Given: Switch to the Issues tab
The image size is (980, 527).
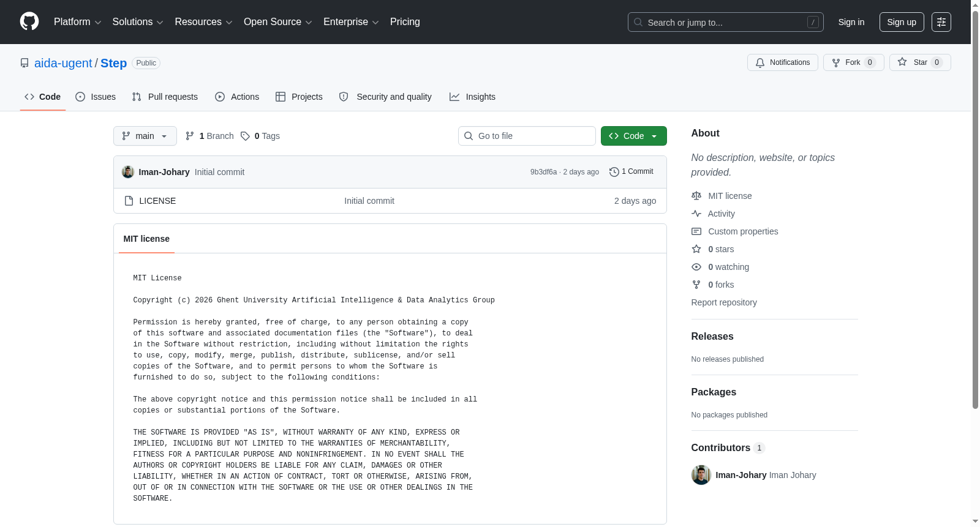Looking at the screenshot, I should [x=96, y=97].
